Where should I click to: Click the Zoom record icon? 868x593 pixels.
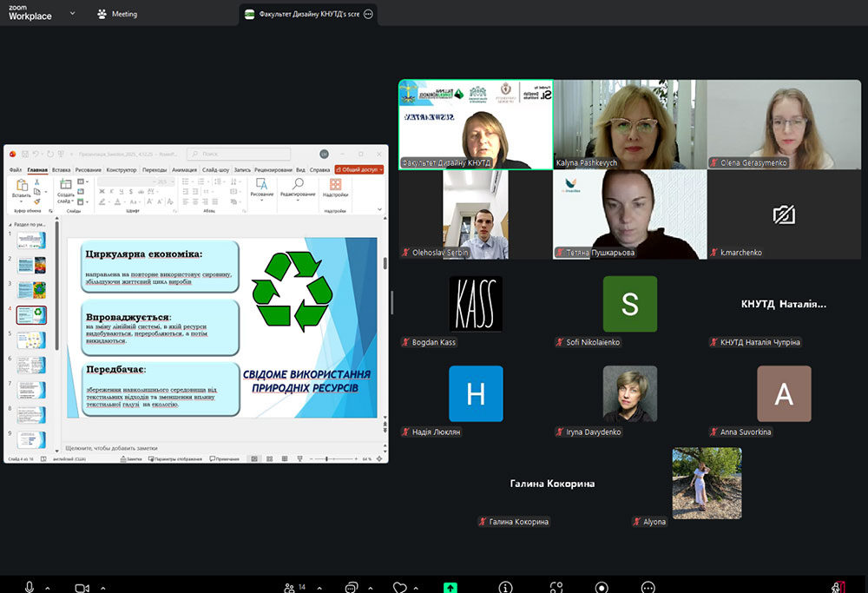(602, 587)
